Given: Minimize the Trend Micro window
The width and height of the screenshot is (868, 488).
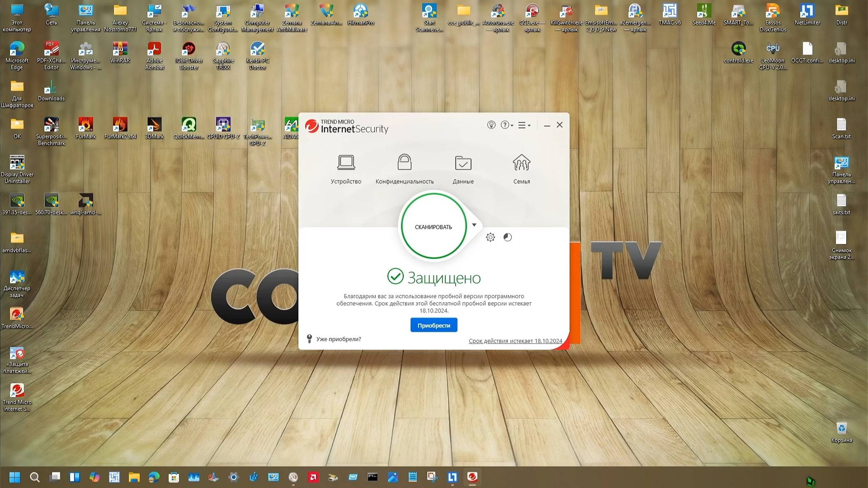Looking at the screenshot, I should [547, 125].
